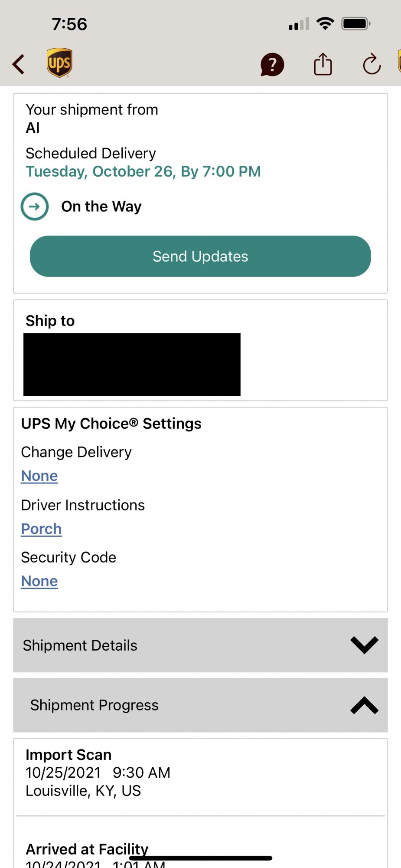Tap the battery status icon
The image size is (401, 868).
355,23
